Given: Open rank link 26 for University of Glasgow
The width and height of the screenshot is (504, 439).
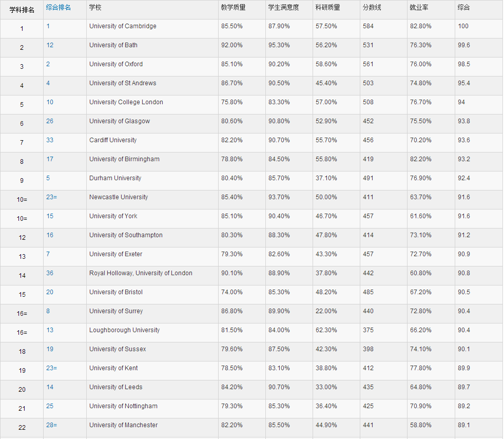Looking at the screenshot, I should pyautogui.click(x=50, y=121).
